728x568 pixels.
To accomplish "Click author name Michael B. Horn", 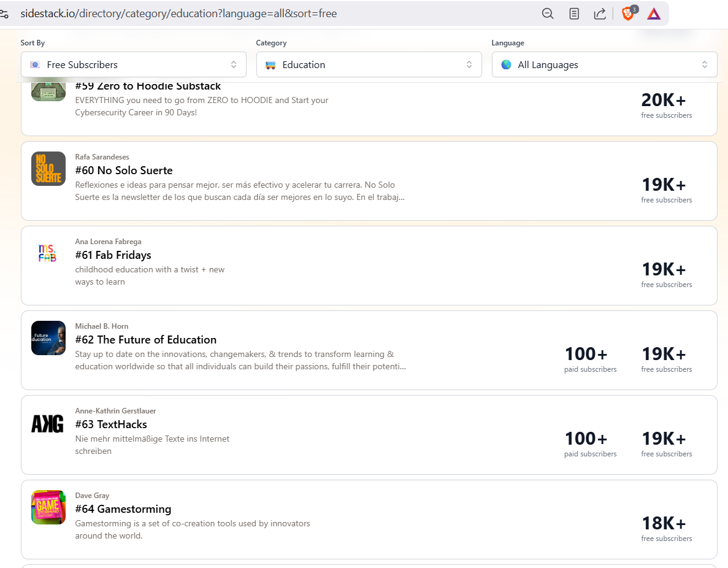I will (102, 326).
